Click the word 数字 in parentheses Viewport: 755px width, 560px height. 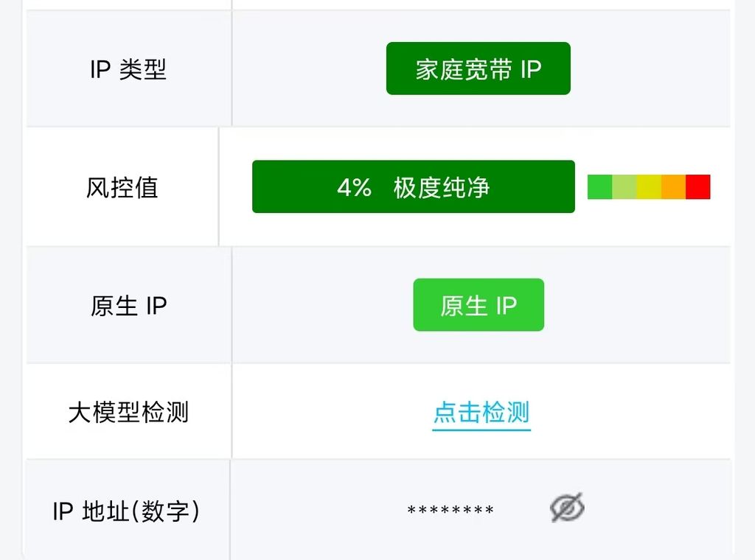165,511
